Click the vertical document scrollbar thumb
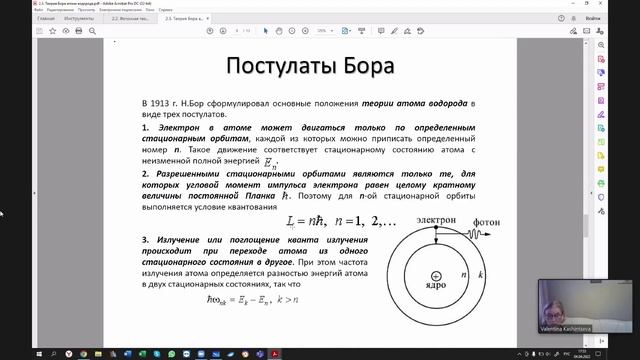This screenshot has height=360, width=640. click(x=586, y=226)
